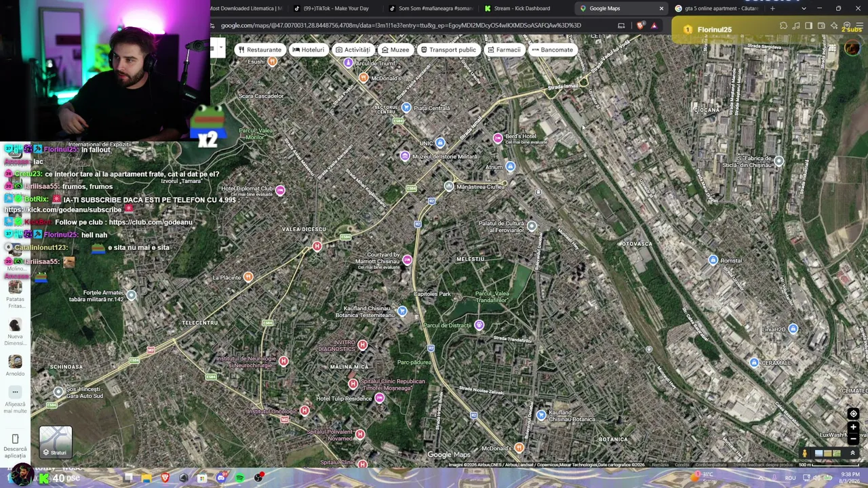868x488 pixels.
Task: Open the media control music icon
Action: [x=796, y=26]
